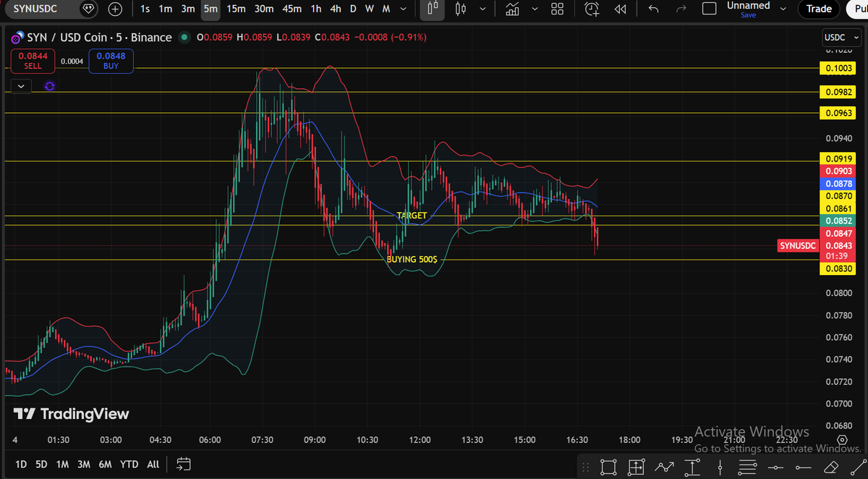Viewport: 868px width, 479px height.
Task: Click the candlestick chart type icon
Action: pos(461,9)
